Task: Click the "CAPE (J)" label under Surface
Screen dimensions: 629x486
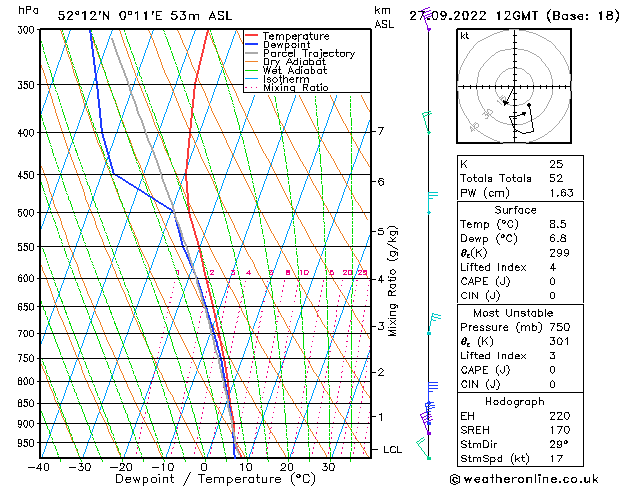Action: (485, 281)
